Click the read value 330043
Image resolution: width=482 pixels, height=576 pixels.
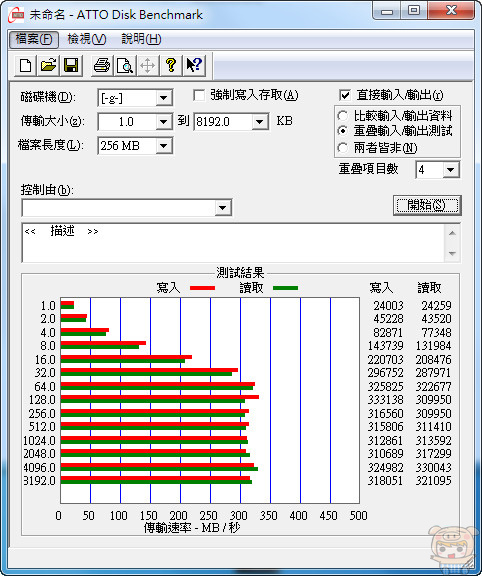[x=433, y=468]
